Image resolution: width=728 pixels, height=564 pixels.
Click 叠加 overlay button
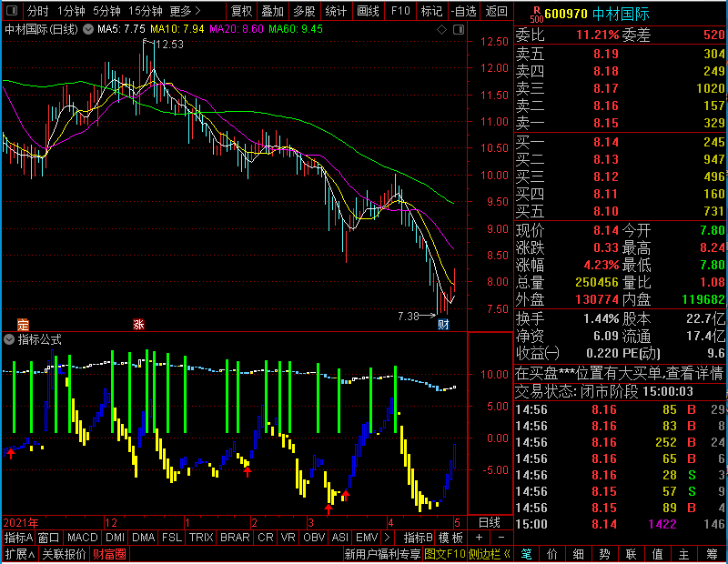pos(272,11)
